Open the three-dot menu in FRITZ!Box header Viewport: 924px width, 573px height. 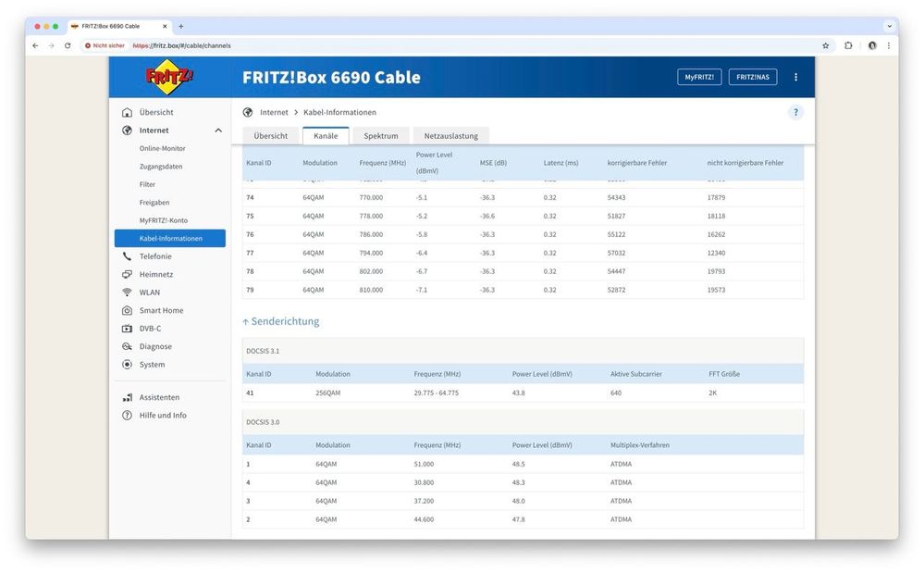tap(795, 77)
